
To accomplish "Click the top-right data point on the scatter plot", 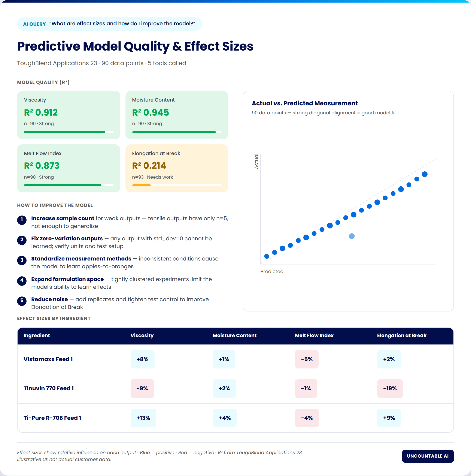I will tap(425, 174).
